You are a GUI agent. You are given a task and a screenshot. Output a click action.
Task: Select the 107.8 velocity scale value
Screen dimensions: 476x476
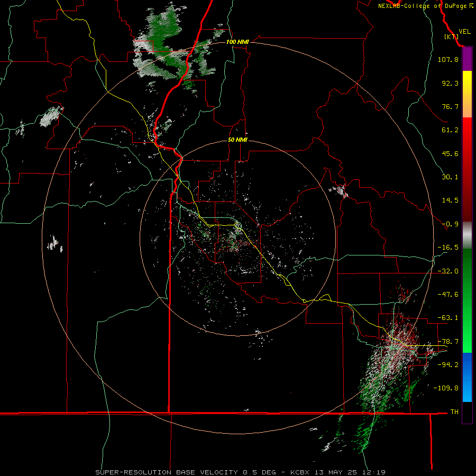coord(448,59)
